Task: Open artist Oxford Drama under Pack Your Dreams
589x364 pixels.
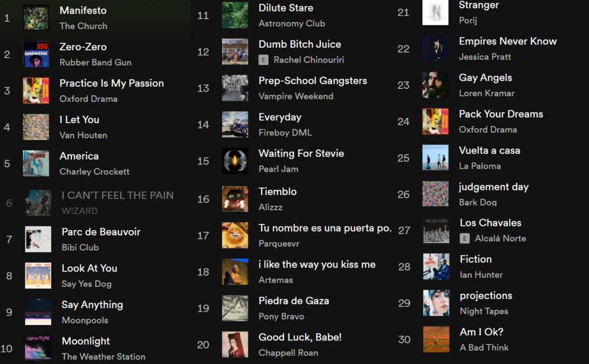Action: point(488,129)
